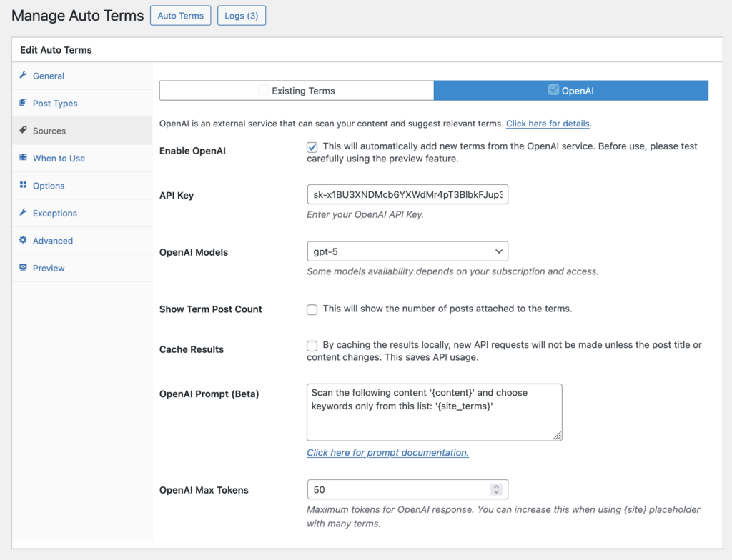Click inside the API Key field
Image resolution: width=732 pixels, height=560 pixels.
click(x=407, y=194)
